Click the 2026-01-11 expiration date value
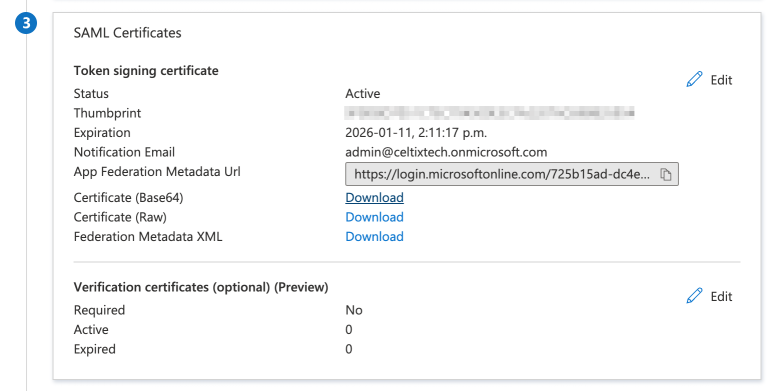This screenshot has width=773, height=391. pos(416,133)
